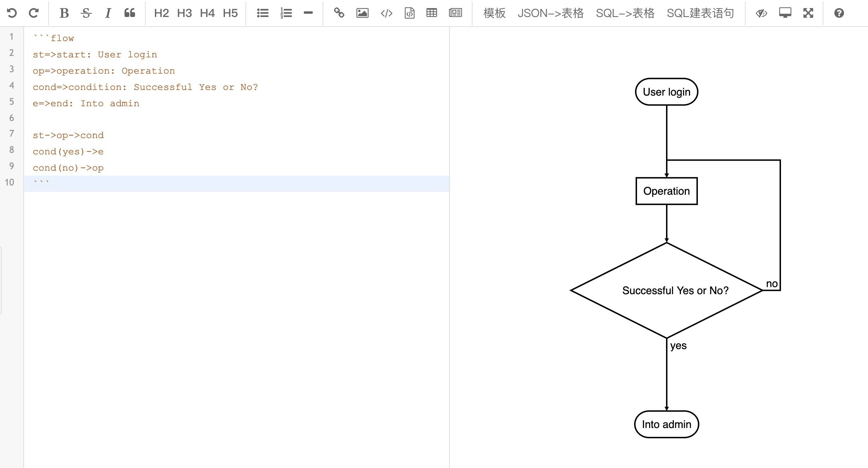Screen dimensions: 868x468
Task: Click the 'User login' flowchart node
Action: pyautogui.click(x=666, y=92)
